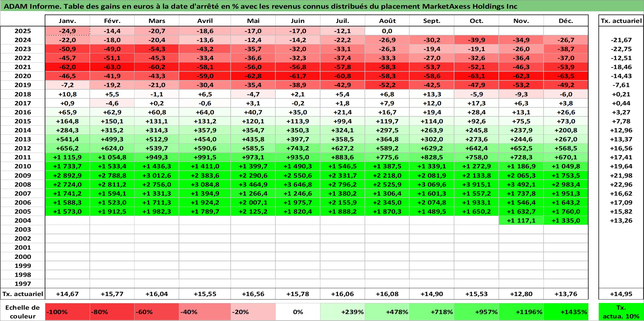
Task: Click the +718% green scale swatch
Action: (432, 312)
